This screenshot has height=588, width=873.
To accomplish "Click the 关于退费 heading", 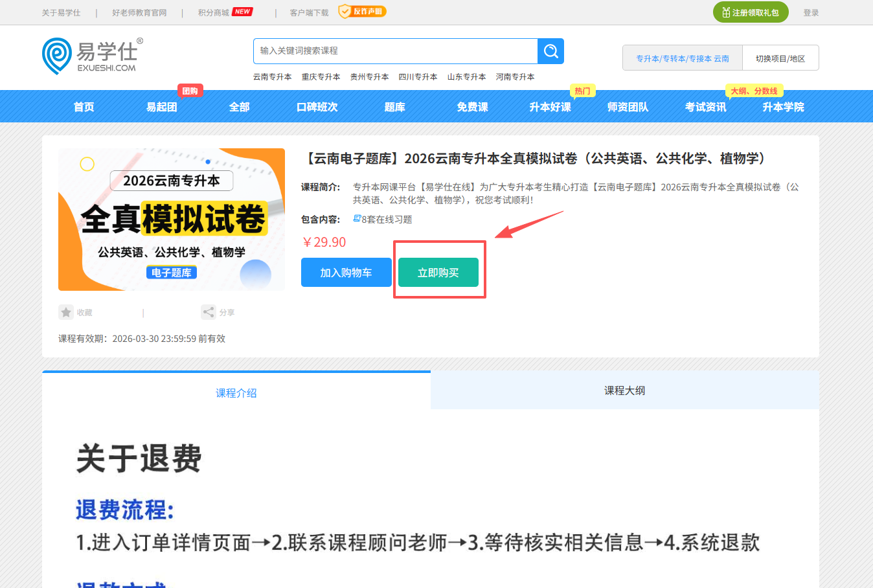I will click(139, 458).
